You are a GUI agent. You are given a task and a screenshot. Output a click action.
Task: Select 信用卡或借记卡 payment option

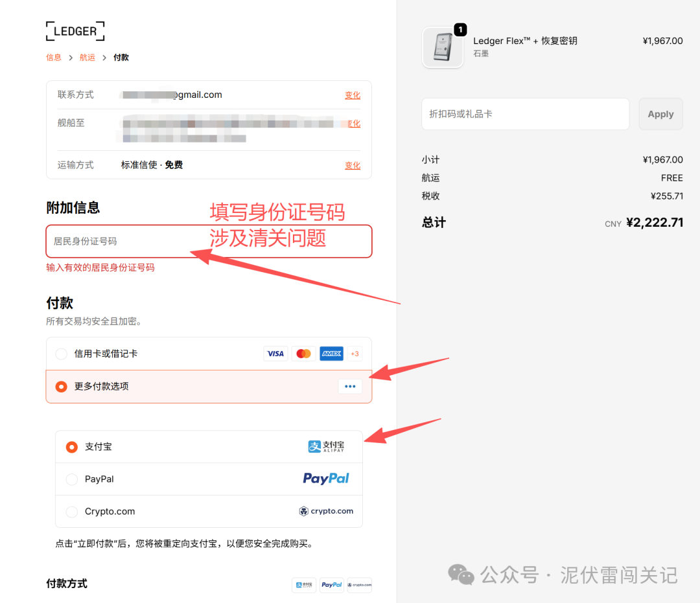tap(61, 354)
